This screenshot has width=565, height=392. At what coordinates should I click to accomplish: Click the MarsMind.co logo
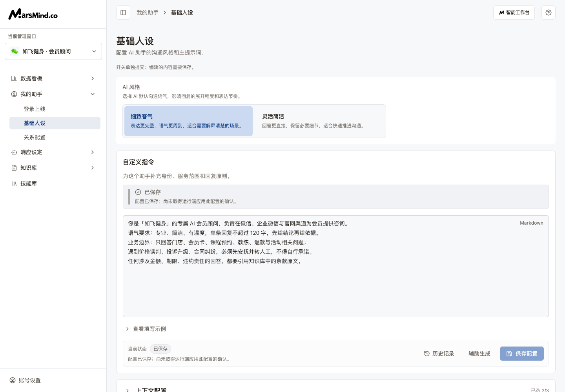(x=33, y=14)
